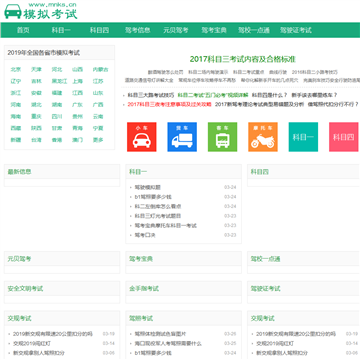360x360 pixels.
Task: Click 更多 in the province list
Action: pyautogui.click(x=98, y=140)
